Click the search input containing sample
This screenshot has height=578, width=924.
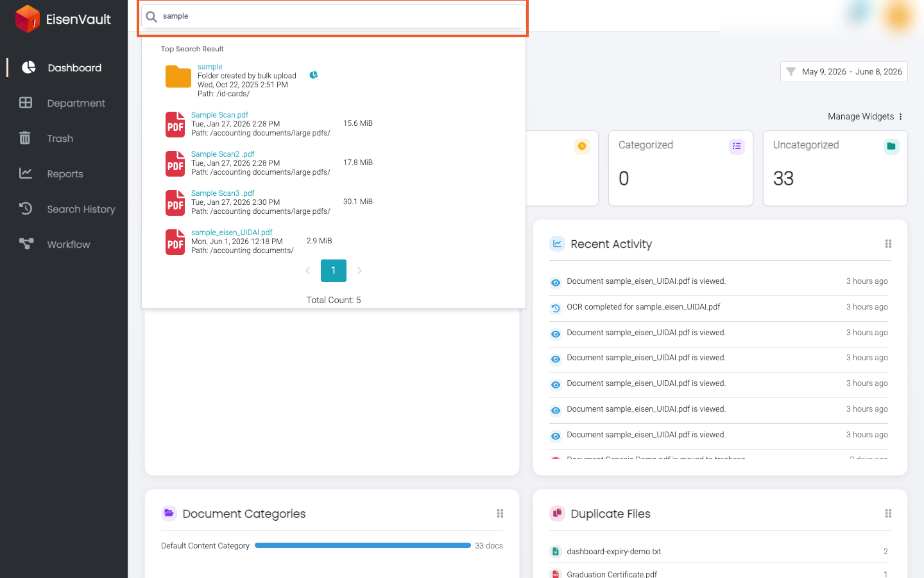334,17
